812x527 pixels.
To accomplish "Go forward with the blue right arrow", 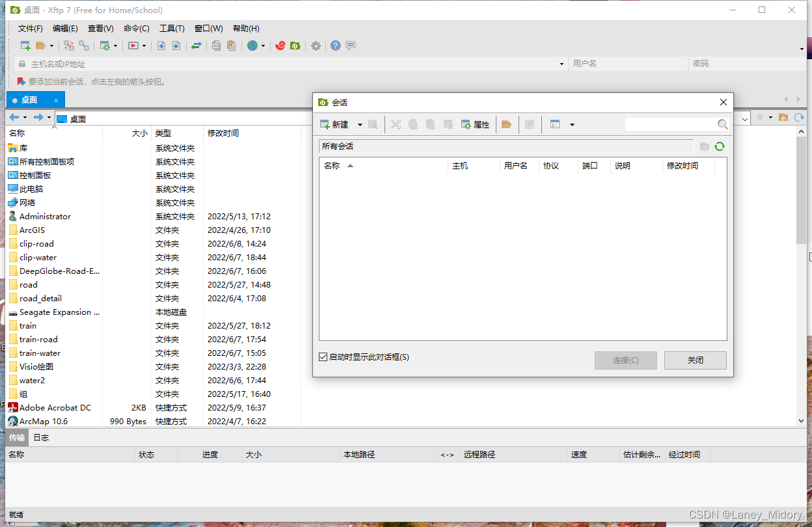I will [x=38, y=117].
